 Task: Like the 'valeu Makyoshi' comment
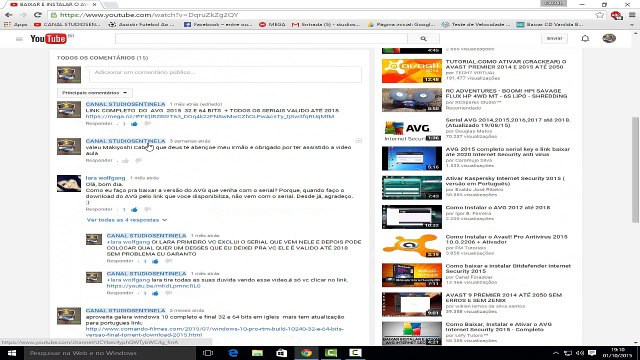pyautogui.click(x=126, y=161)
